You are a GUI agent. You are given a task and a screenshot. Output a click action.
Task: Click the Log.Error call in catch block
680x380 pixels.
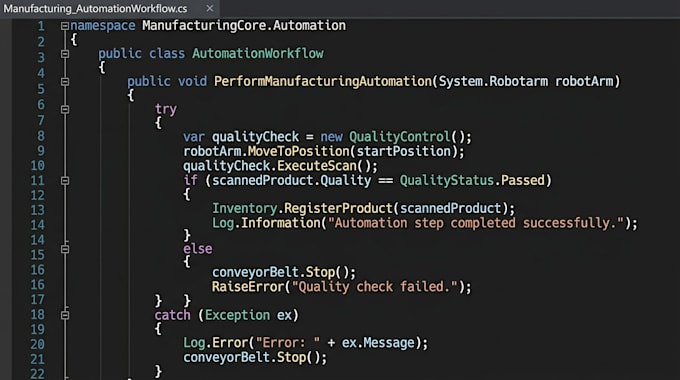click(215, 343)
